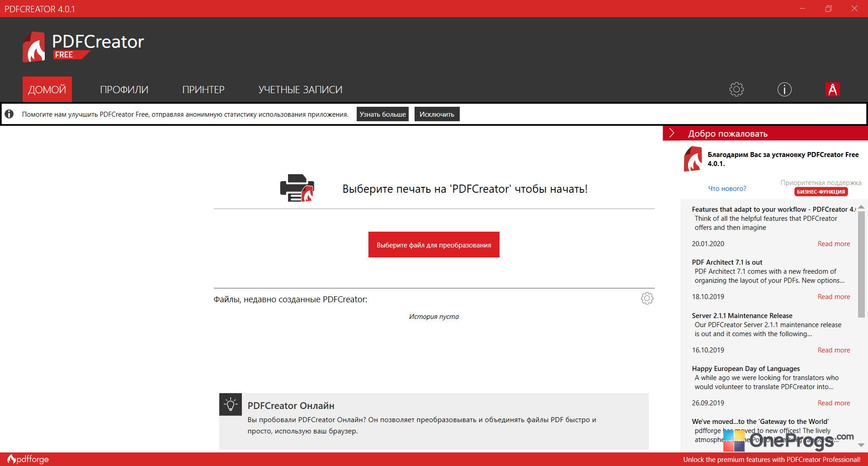Image resolution: width=868 pixels, height=466 pixels.
Task: Click Выберите файл для преобразования button
Action: (x=434, y=245)
